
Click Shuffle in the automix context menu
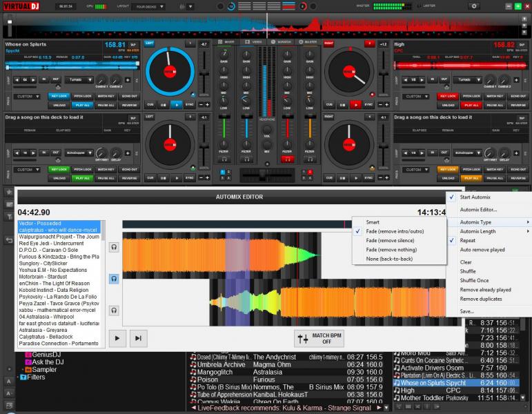coord(468,271)
